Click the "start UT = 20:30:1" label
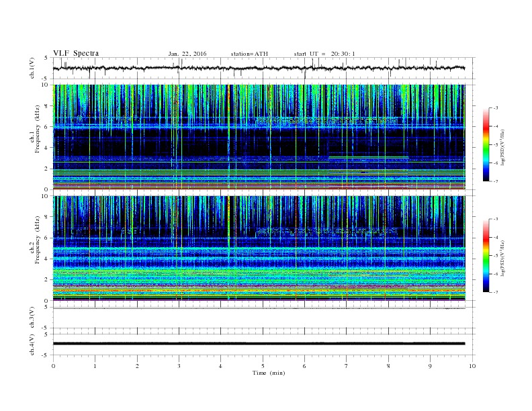 [x=324, y=54]
